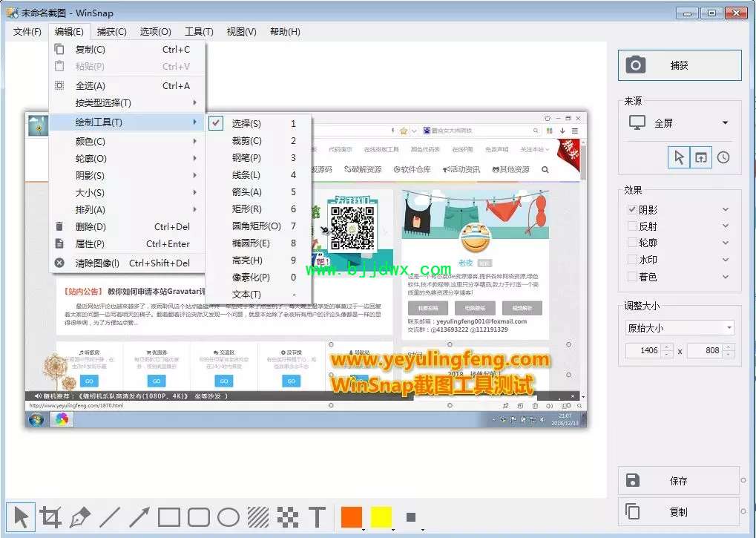The height and width of the screenshot is (538, 756).
Task: Pick the orange color swatch
Action: point(352,517)
